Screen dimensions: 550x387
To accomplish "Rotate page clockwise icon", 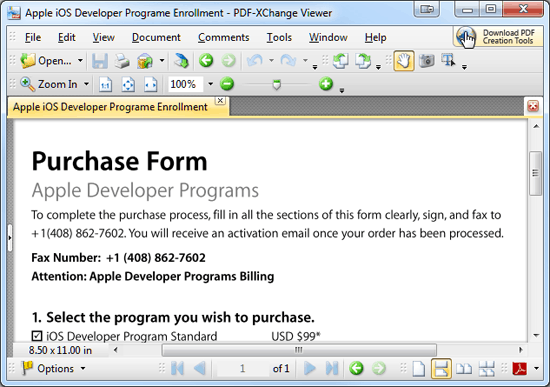I will [363, 61].
